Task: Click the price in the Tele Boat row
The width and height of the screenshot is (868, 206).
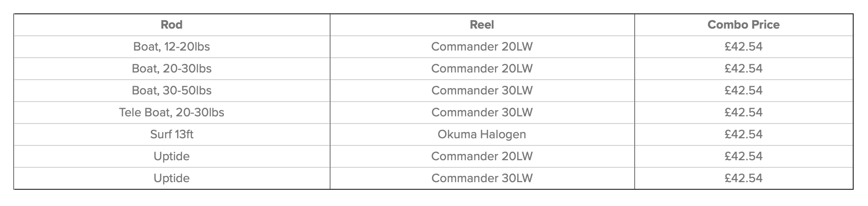Action: [743, 113]
